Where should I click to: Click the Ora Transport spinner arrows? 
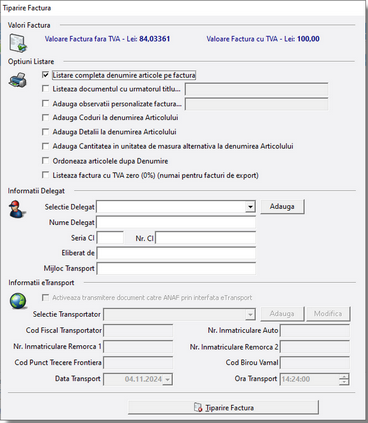(x=344, y=379)
